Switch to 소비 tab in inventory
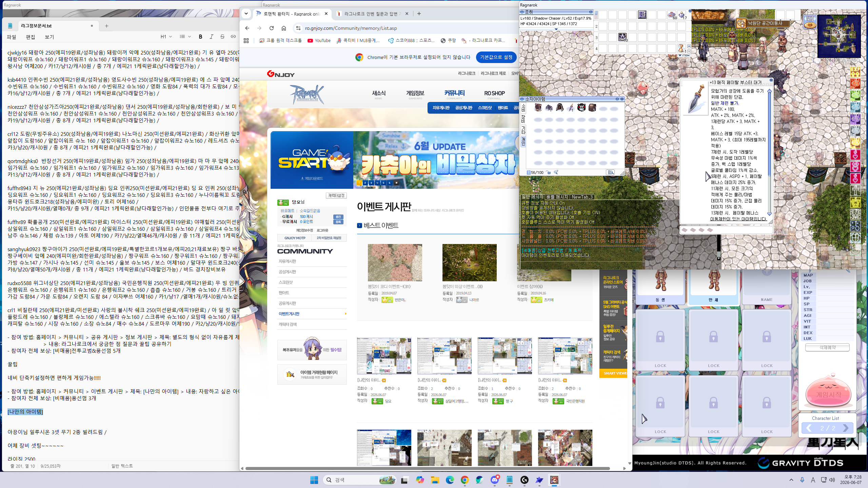This screenshot has height=488, width=868. click(523, 108)
